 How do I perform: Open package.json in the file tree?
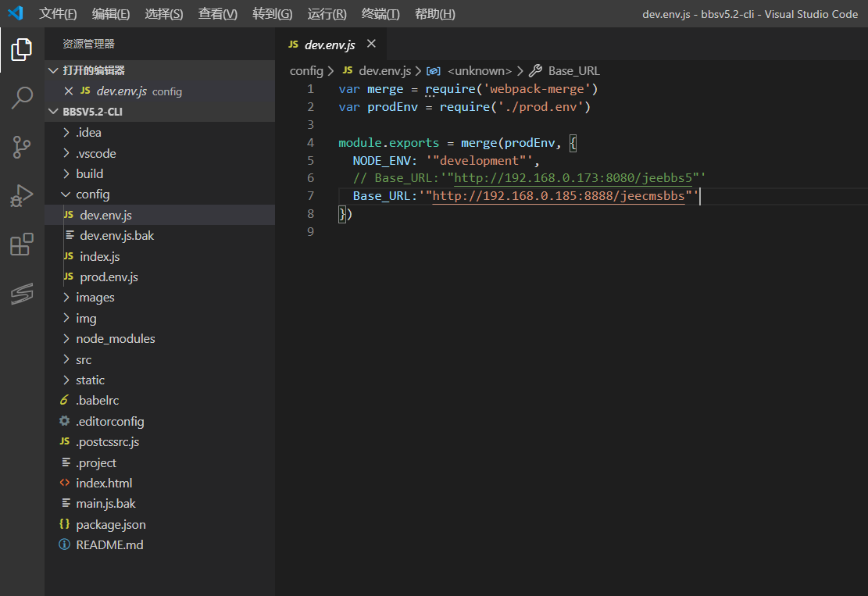(x=110, y=524)
